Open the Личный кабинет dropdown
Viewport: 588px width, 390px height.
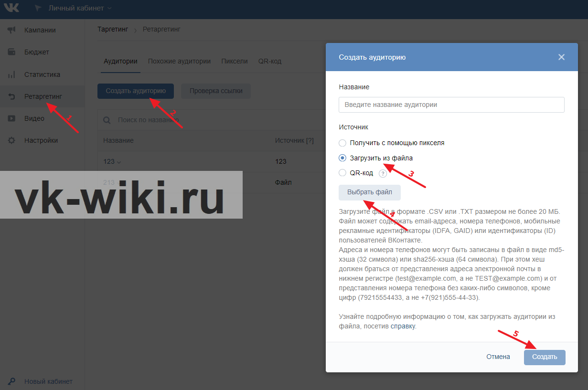[80, 8]
